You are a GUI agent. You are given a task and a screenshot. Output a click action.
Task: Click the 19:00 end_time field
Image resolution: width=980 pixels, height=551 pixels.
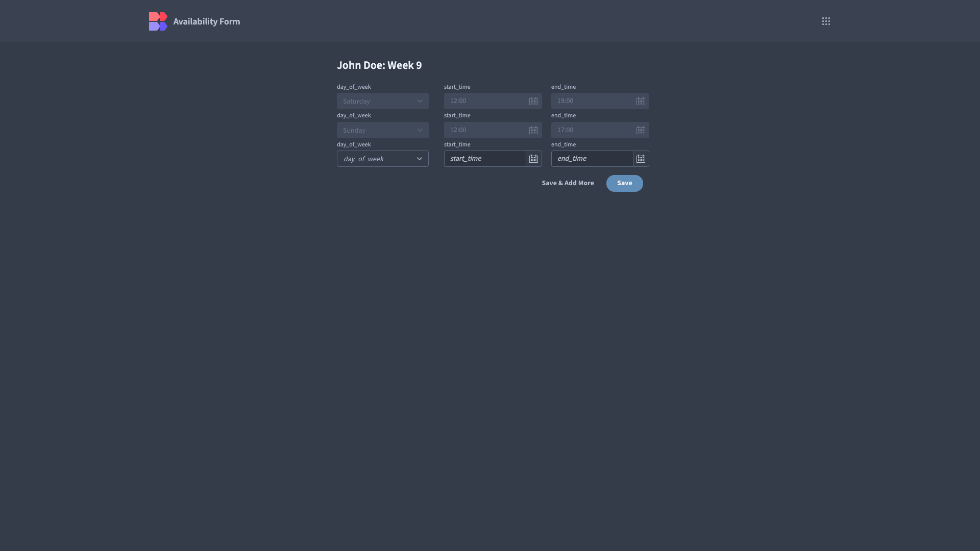tap(600, 101)
